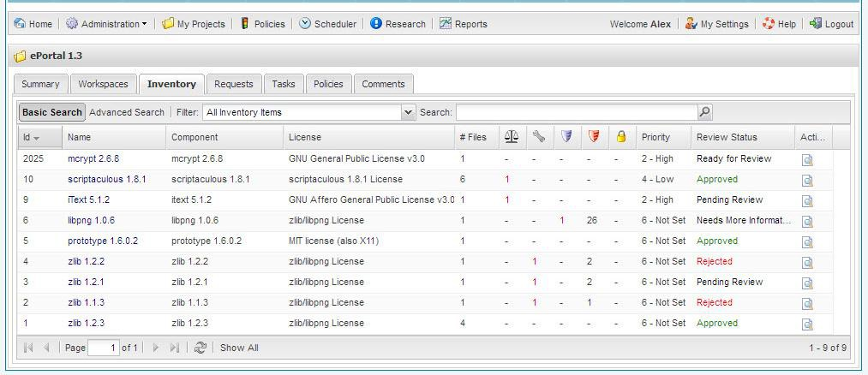
Task: Click the wrench column header icon
Action: (539, 137)
